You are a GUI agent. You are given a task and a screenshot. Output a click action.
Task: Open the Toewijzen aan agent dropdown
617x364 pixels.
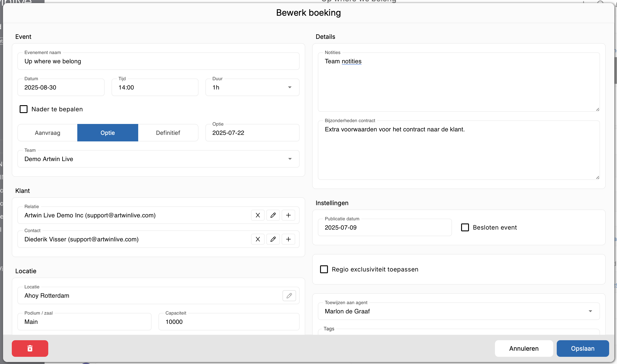(459, 311)
